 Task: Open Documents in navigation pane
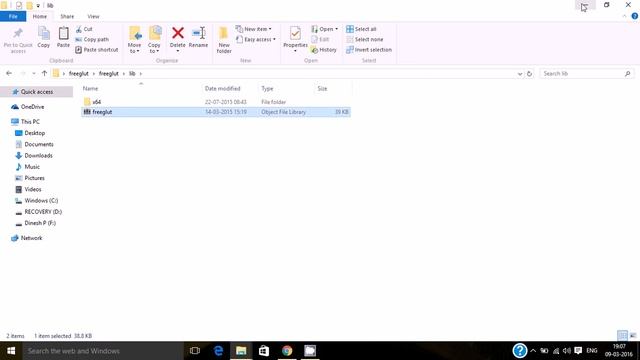39,144
